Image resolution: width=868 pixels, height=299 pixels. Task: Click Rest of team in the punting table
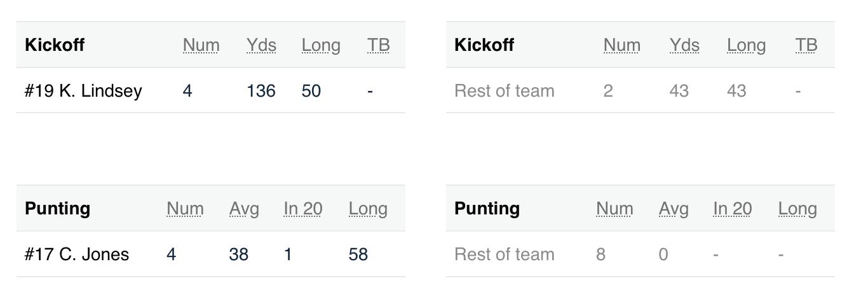click(505, 254)
